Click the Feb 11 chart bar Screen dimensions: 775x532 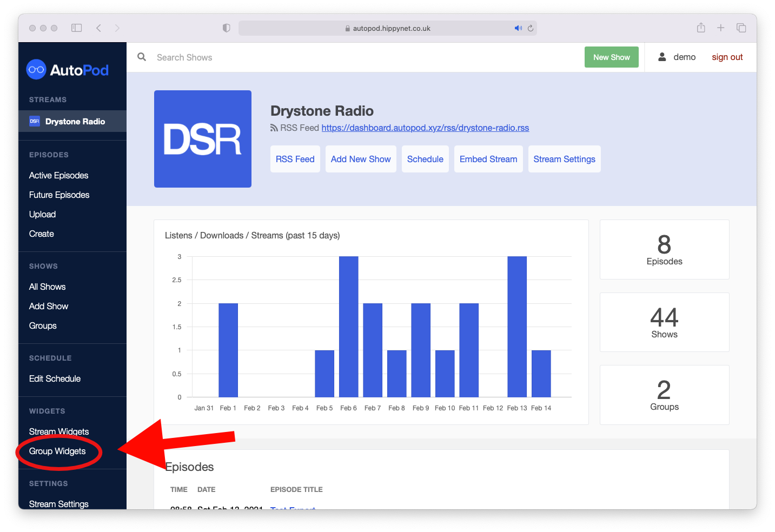point(469,350)
